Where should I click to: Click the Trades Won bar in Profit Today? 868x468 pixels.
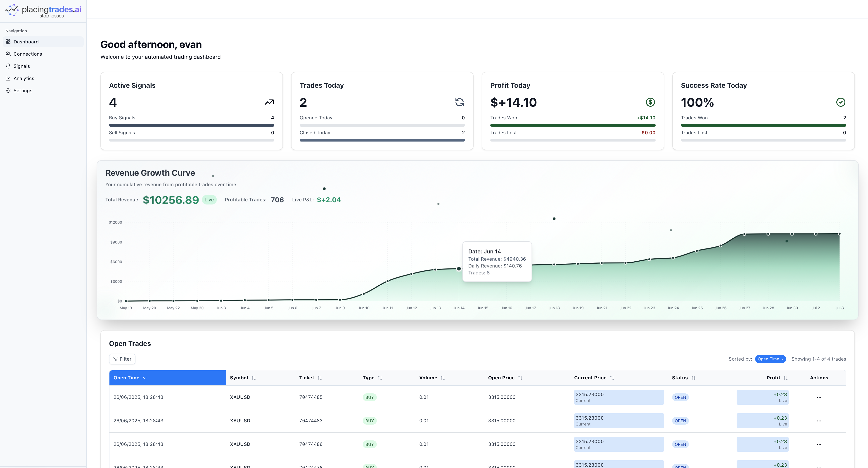click(573, 125)
